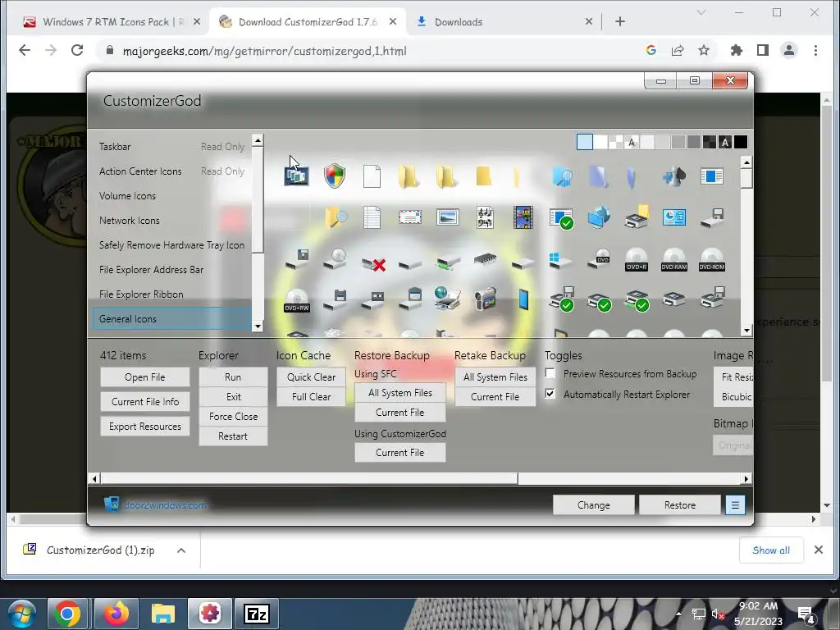Click Full Clear under Icon Cache
Viewport: 840px width, 630px height.
point(311,397)
